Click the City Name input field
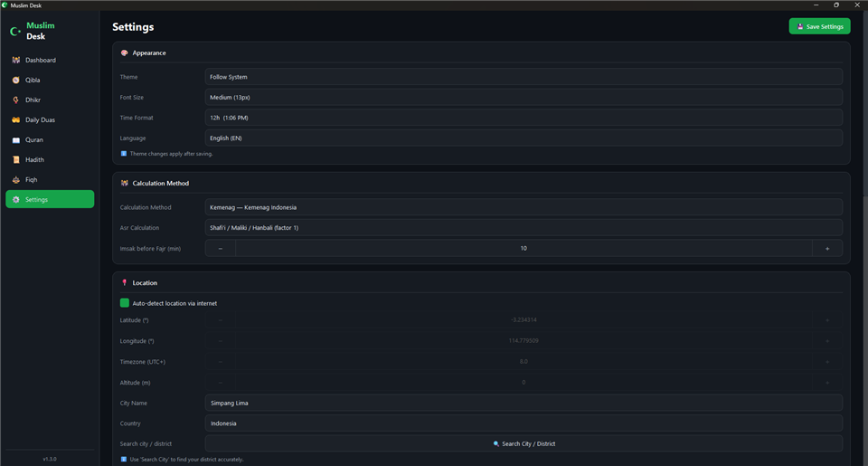 click(x=524, y=403)
